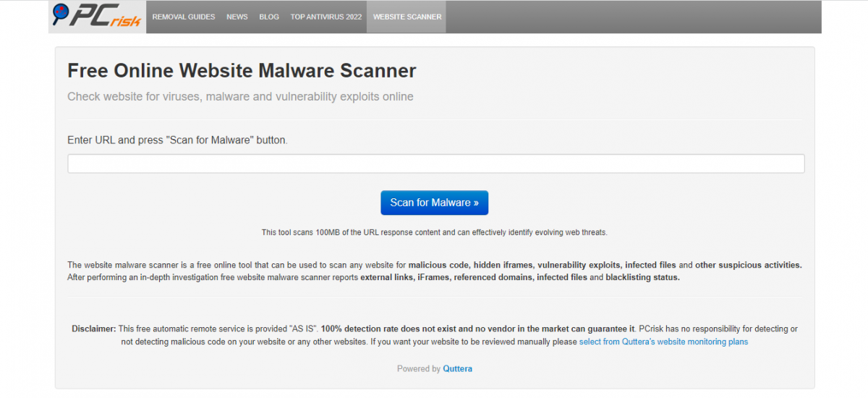The image size is (868, 398).
Task: Focus the URL input field
Action: point(435,164)
